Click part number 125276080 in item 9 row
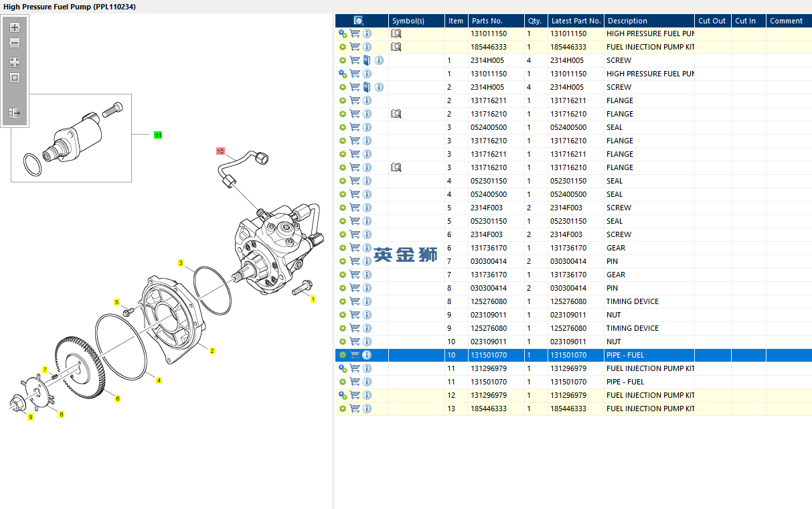The height and width of the screenshot is (509, 812). click(x=489, y=328)
